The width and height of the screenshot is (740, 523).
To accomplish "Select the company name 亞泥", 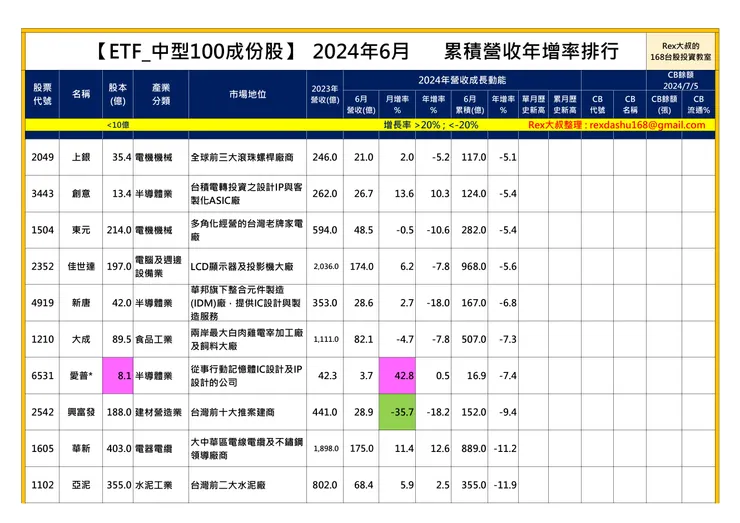I will coord(81,485).
